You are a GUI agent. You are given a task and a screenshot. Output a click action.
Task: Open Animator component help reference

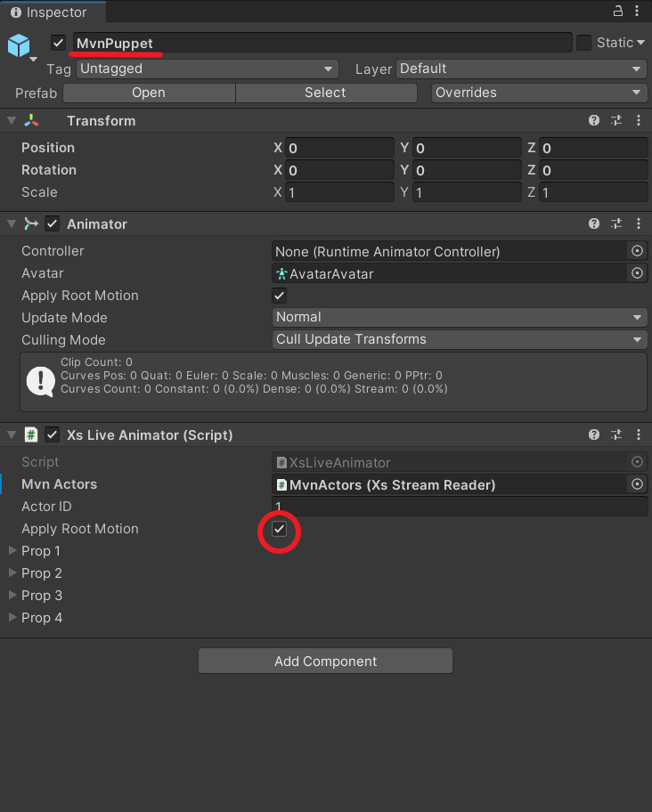click(x=594, y=223)
